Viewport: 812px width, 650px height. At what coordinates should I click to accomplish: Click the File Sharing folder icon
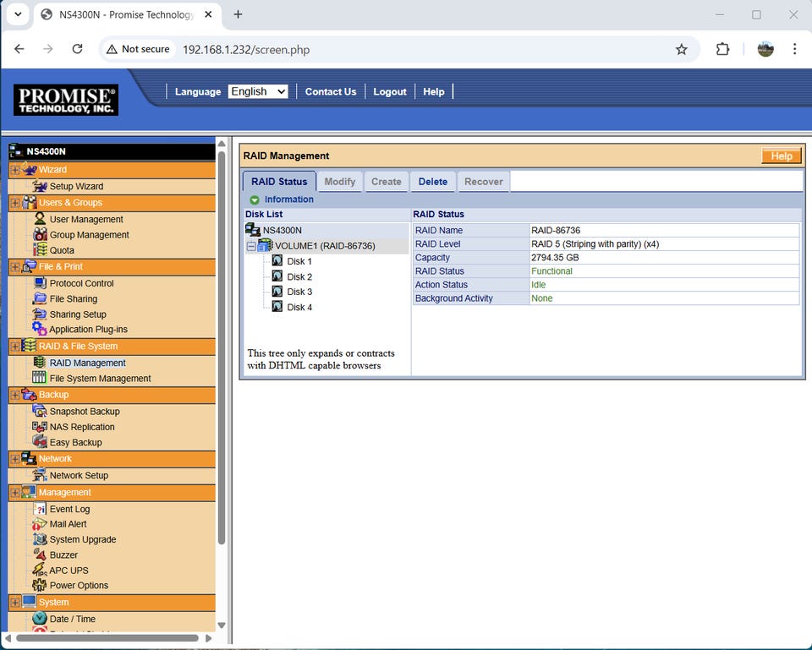[x=40, y=298]
